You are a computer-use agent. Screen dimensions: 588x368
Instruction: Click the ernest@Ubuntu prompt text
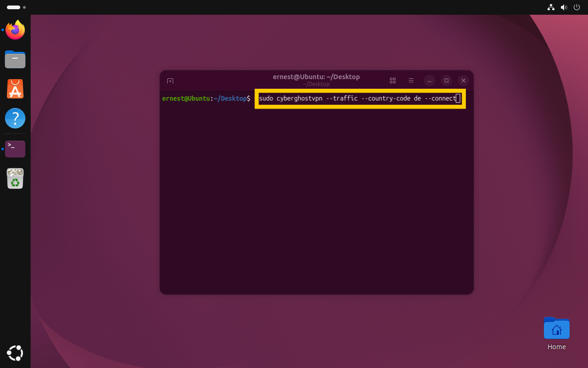(186, 98)
